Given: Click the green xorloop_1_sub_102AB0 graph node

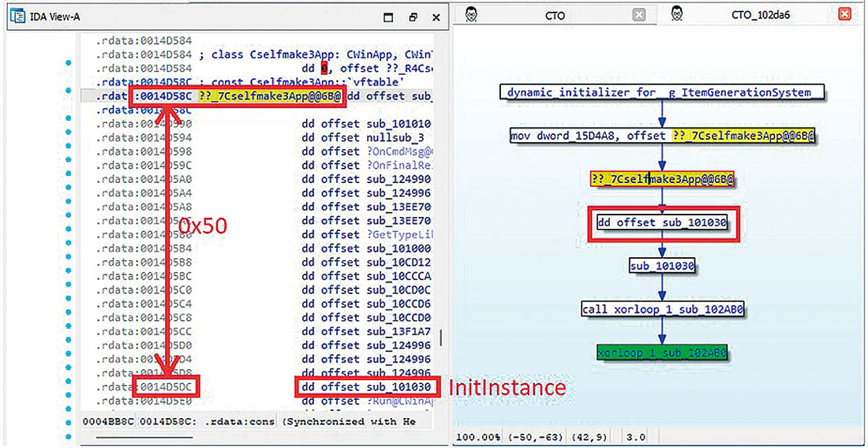Looking at the screenshot, I should (662, 353).
